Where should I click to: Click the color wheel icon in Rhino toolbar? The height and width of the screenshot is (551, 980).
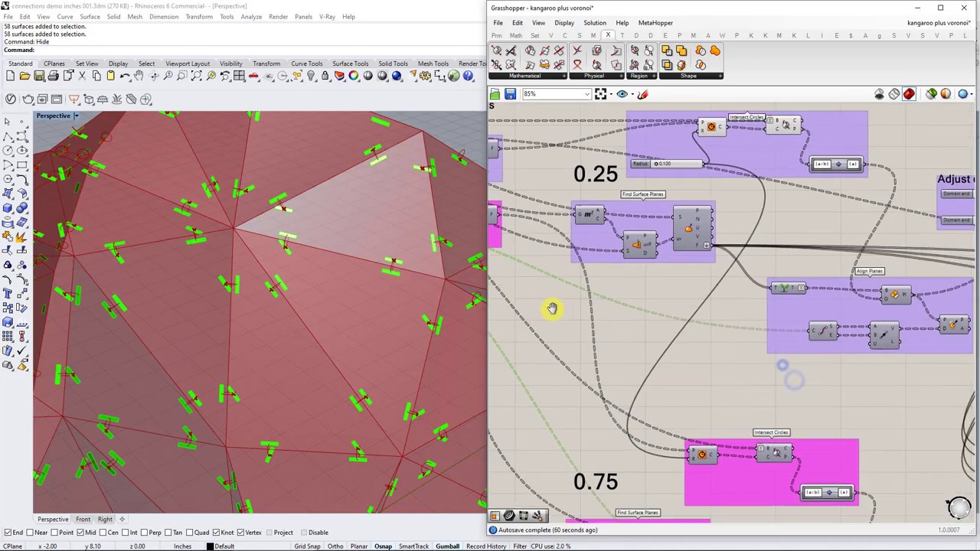point(354,76)
